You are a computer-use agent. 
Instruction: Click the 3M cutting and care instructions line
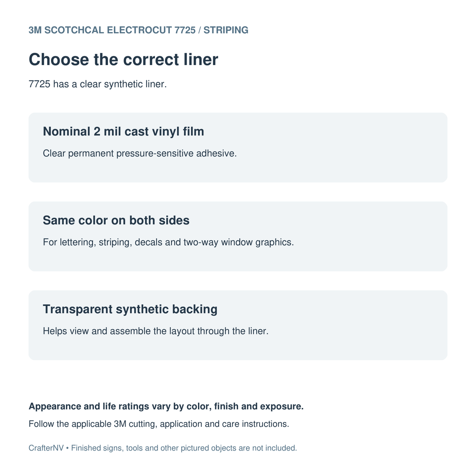(x=159, y=424)
